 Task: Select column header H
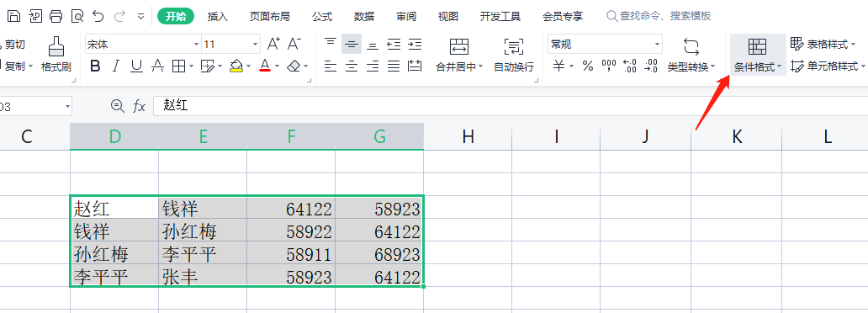click(x=468, y=136)
